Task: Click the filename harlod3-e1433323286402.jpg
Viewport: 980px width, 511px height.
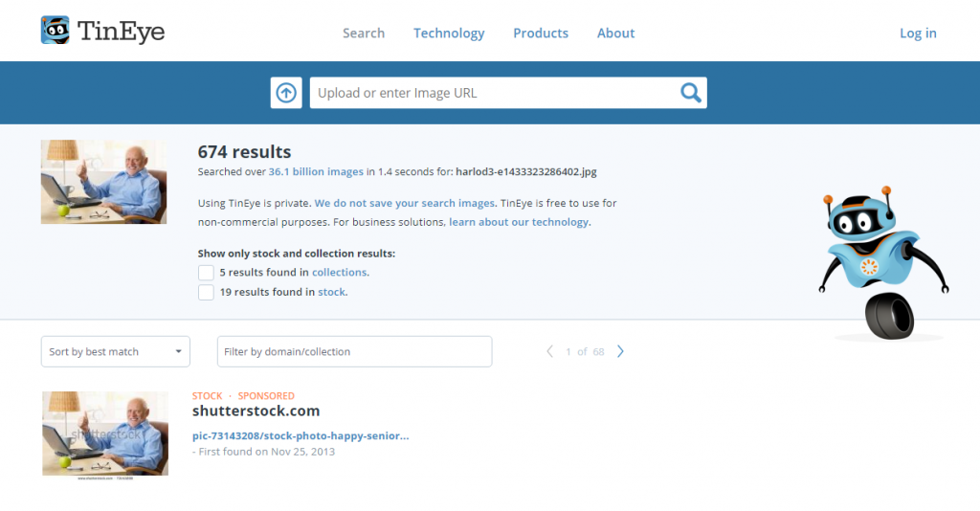Action: point(526,172)
